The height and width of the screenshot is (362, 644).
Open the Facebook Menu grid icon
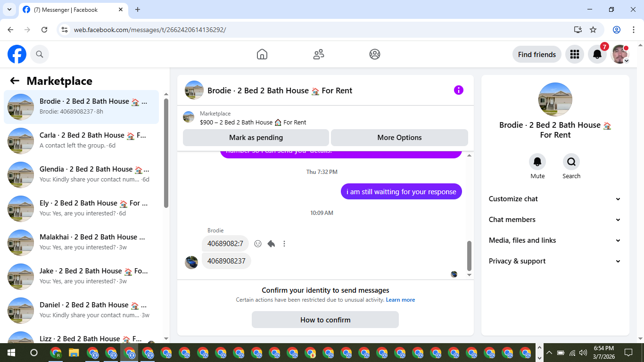[574, 54]
